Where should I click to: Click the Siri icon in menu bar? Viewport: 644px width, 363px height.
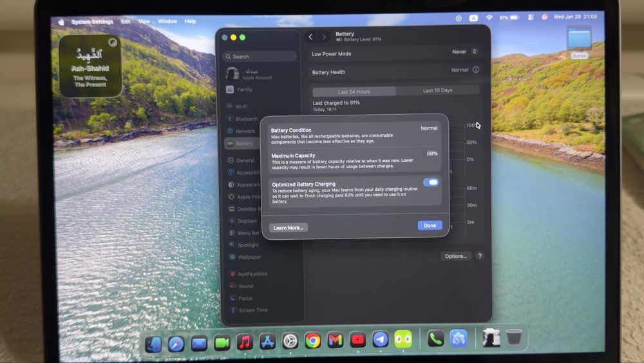tap(545, 17)
